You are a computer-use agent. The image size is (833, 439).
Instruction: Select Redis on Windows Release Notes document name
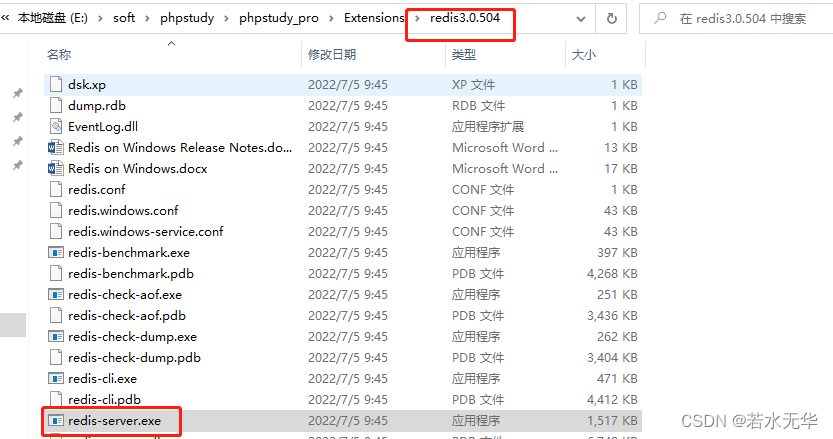[180, 147]
